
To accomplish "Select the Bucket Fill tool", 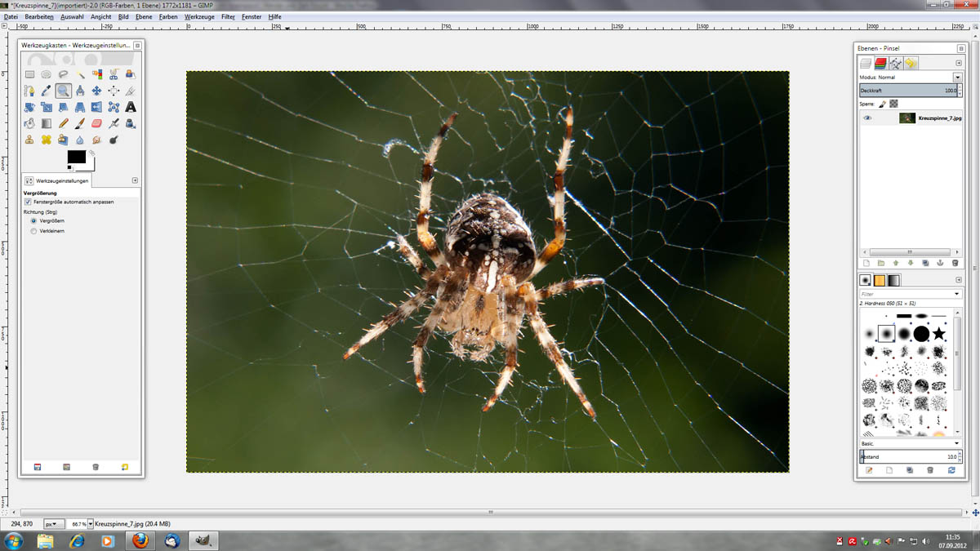I will coord(29,123).
